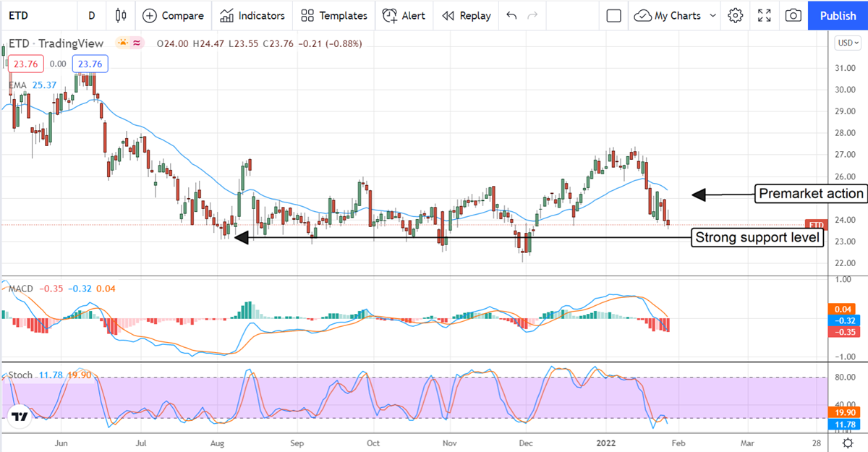Open the Templates menu

[333, 15]
